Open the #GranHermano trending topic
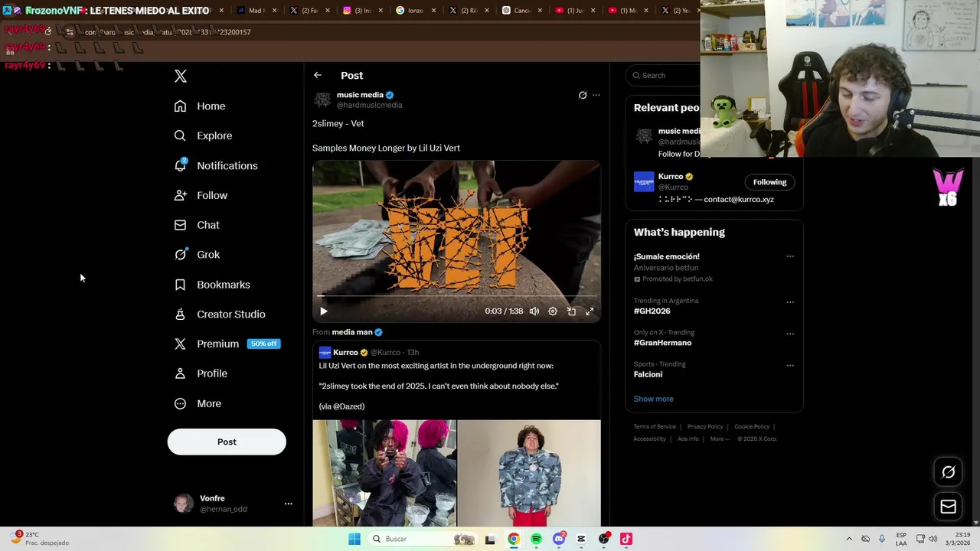This screenshot has height=551, width=980. click(662, 343)
